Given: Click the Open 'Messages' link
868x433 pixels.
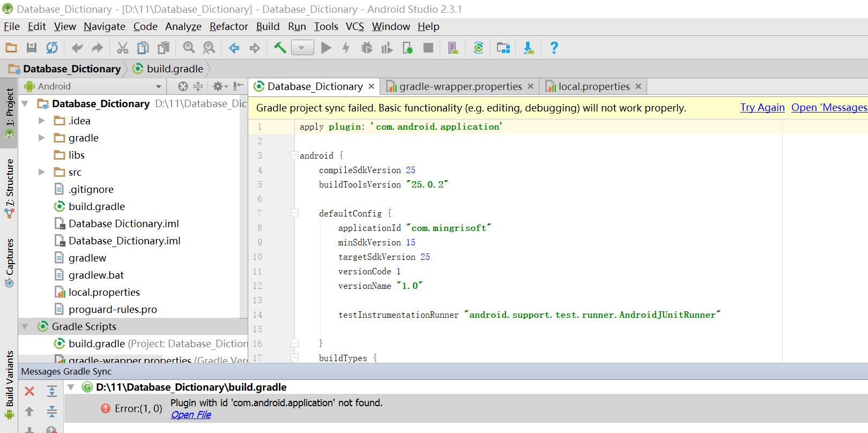Looking at the screenshot, I should coord(829,108).
